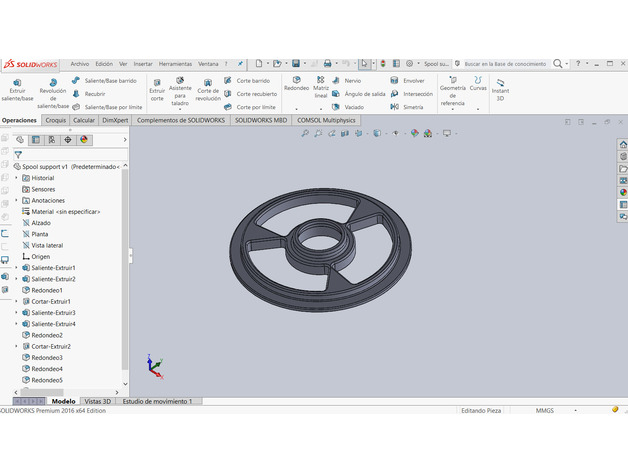The image size is (628, 472).
Task: Select the Vistas 3D bottom tab
Action: click(x=98, y=401)
